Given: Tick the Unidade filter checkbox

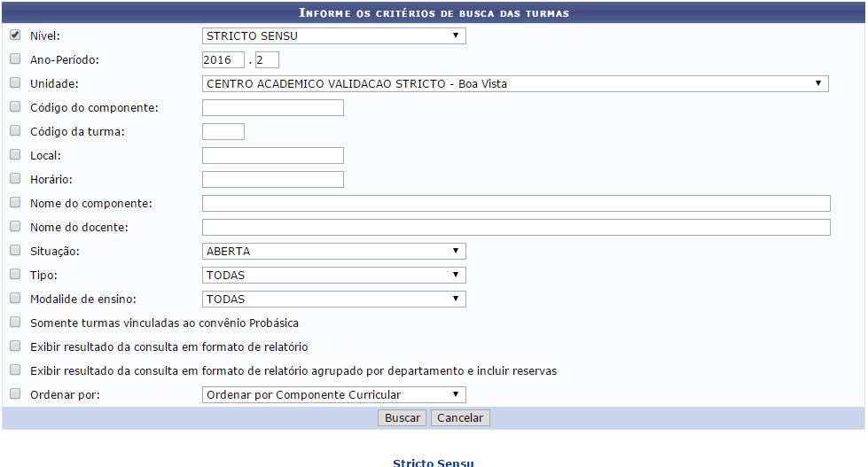Looking at the screenshot, I should 14,84.
